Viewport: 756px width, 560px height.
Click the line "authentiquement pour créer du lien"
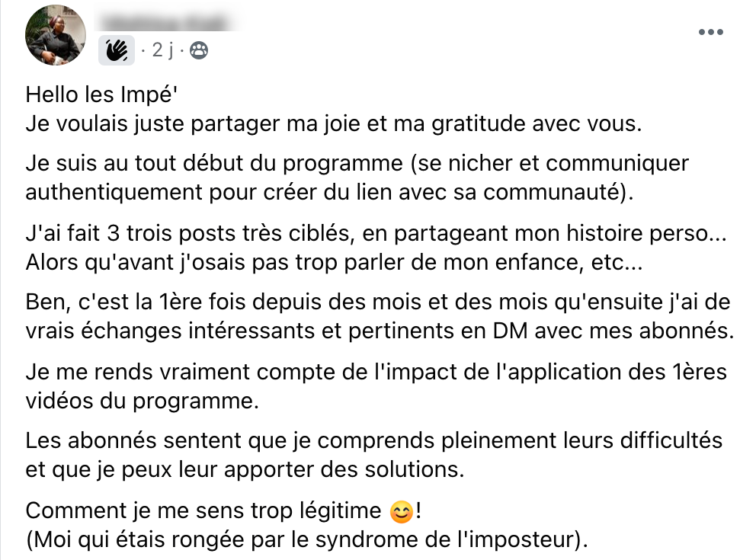click(x=329, y=192)
